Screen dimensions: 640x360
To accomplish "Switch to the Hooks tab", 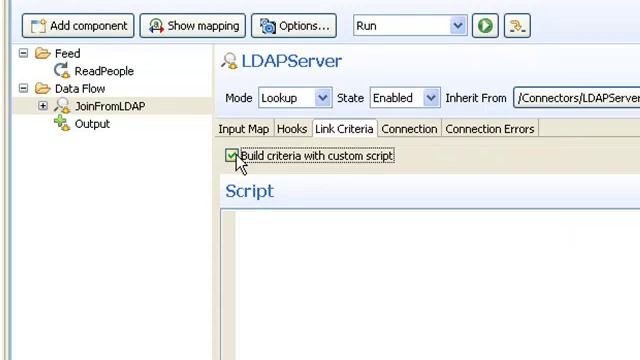I will click(x=292, y=129).
